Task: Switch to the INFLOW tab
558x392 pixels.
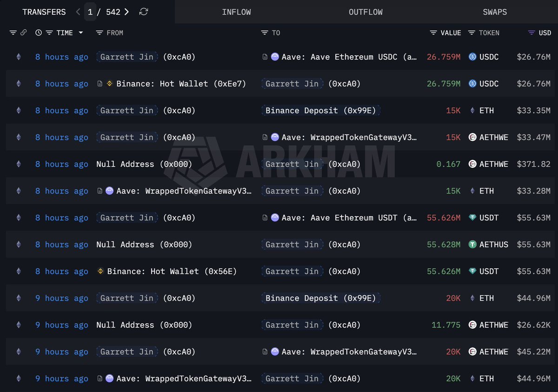Action: click(236, 12)
